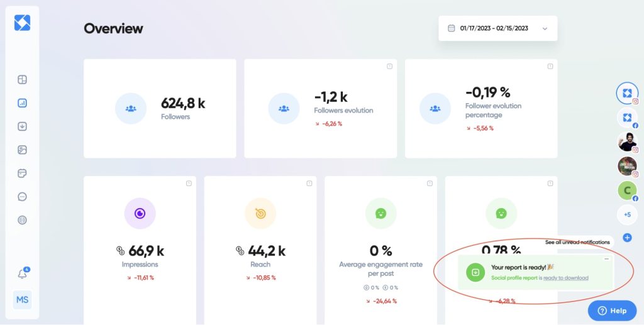Switch to the second Facebook brand profile
This screenshot has width=644, height=325.
626,118
